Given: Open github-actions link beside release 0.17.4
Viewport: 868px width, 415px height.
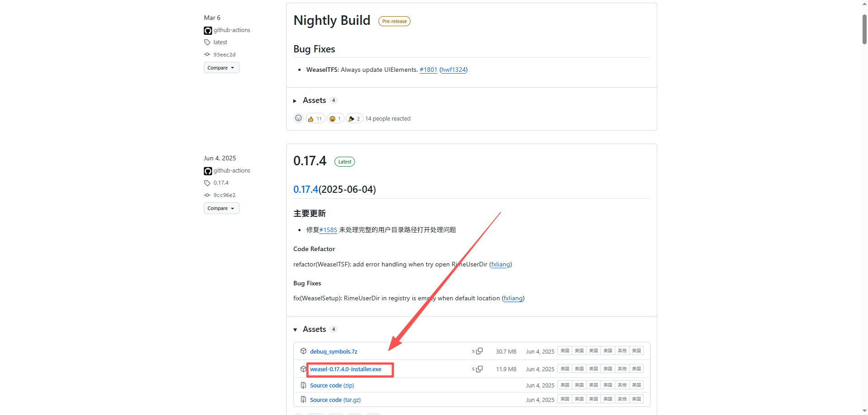Looking at the screenshot, I should (x=232, y=170).
